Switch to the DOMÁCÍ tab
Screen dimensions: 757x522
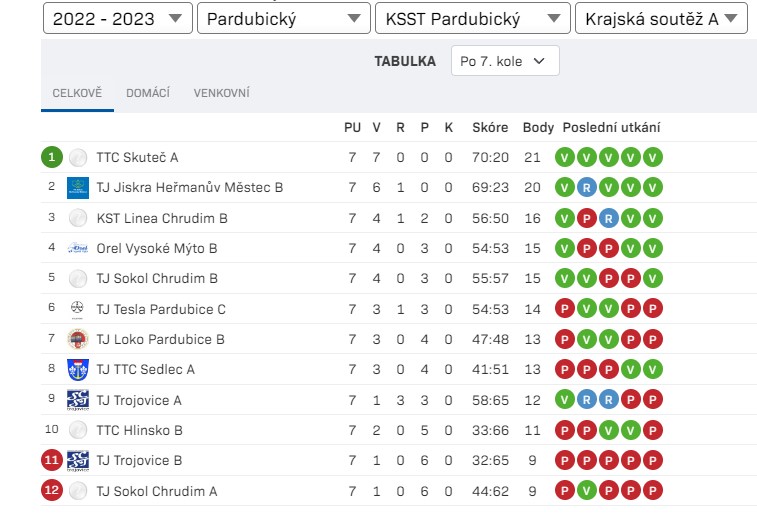148,93
